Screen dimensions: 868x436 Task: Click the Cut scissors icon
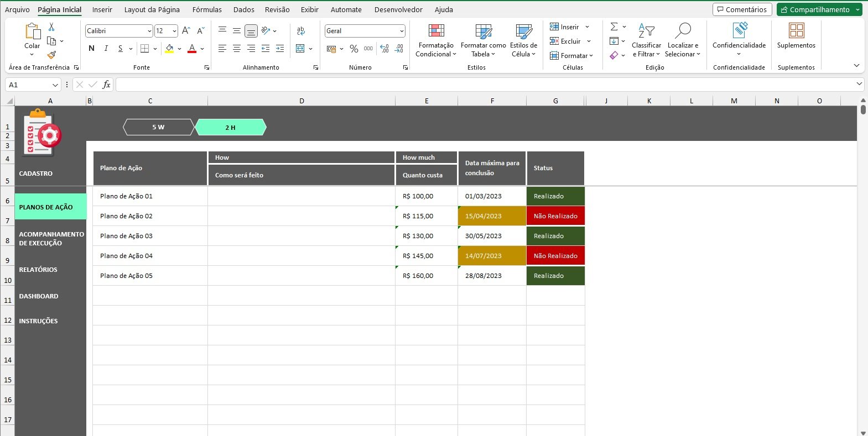click(x=51, y=27)
